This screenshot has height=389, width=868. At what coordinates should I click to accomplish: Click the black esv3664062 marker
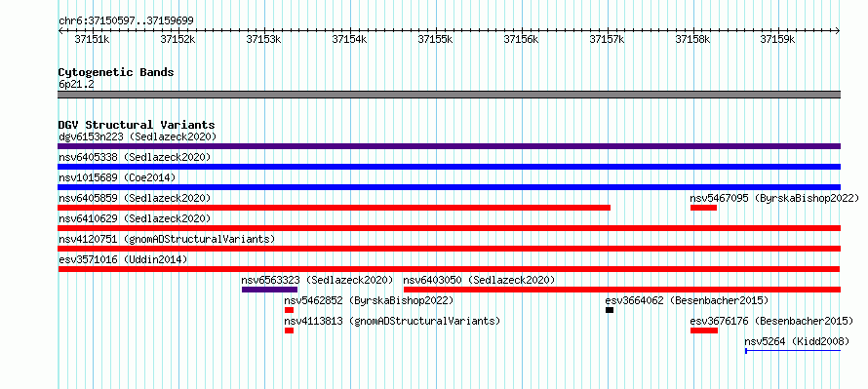click(610, 310)
